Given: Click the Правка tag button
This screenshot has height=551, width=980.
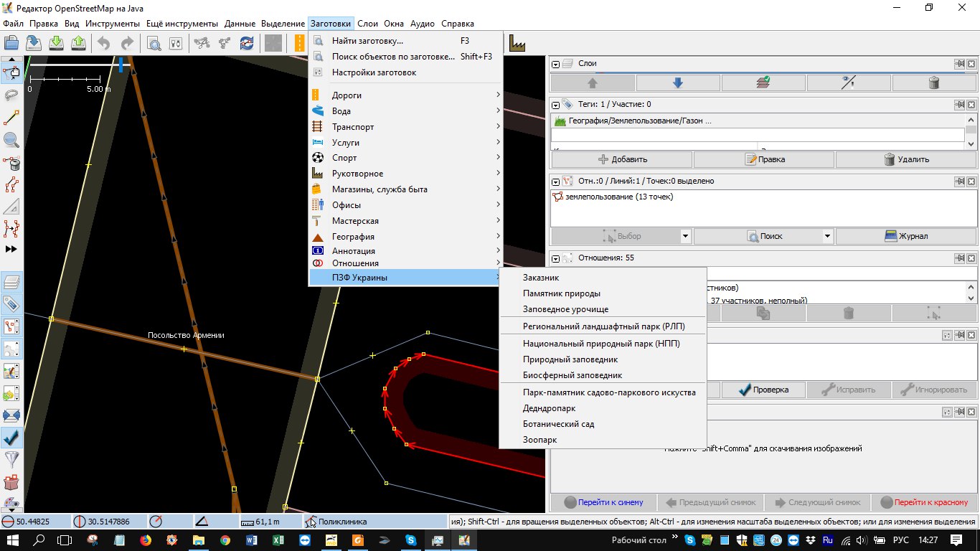Looking at the screenshot, I should 764,159.
